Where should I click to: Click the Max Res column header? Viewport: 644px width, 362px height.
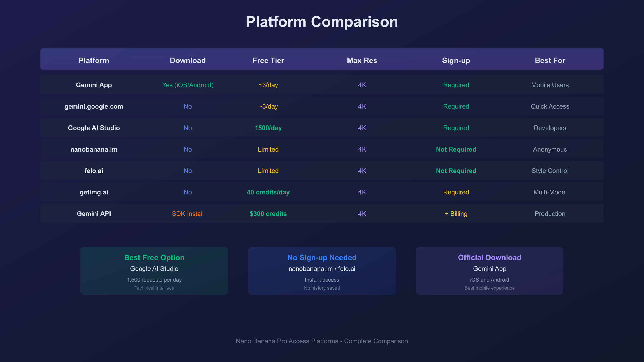tap(362, 61)
